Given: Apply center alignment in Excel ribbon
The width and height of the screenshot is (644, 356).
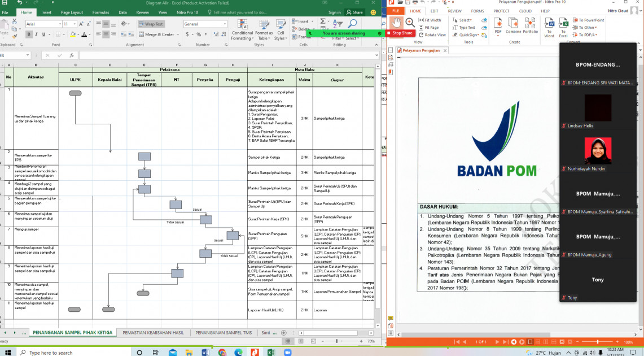Looking at the screenshot, I should (x=106, y=34).
